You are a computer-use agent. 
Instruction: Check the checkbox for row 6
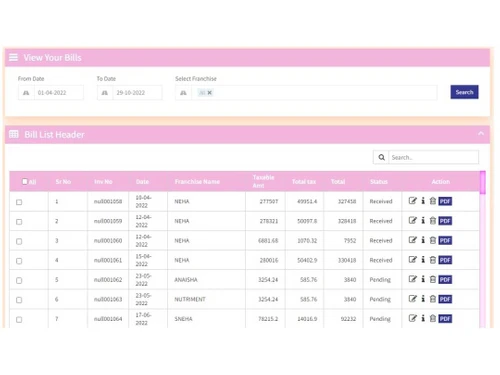click(x=19, y=300)
